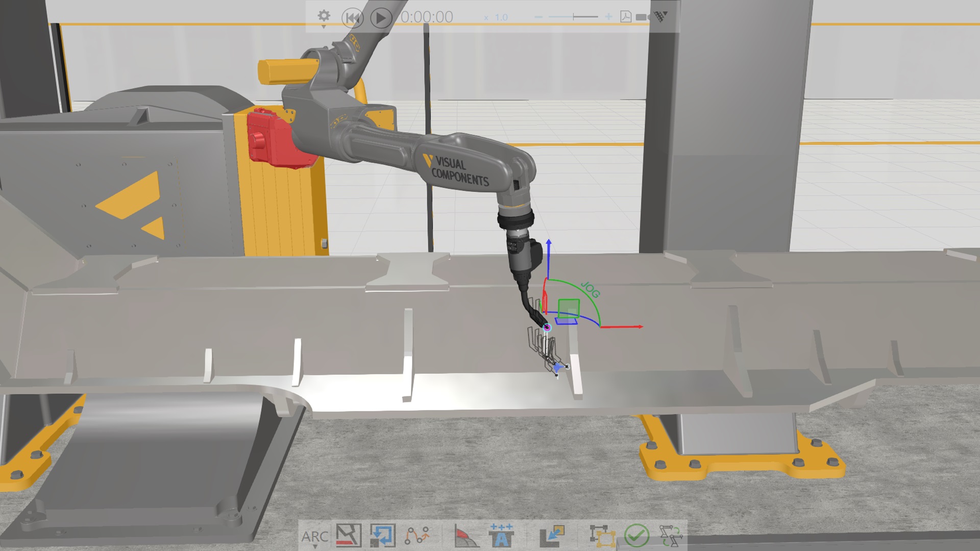Click the video recording camera icon
Viewport: 980px width, 551px height.
pos(642,17)
